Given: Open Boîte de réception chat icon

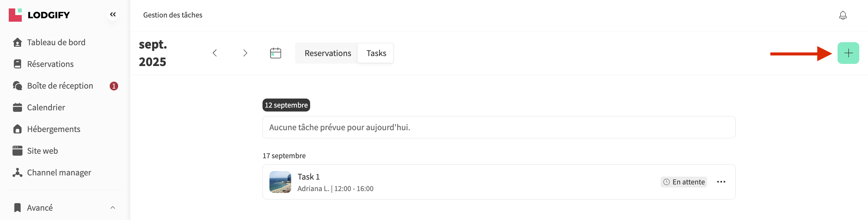Looking at the screenshot, I should coord(17,86).
